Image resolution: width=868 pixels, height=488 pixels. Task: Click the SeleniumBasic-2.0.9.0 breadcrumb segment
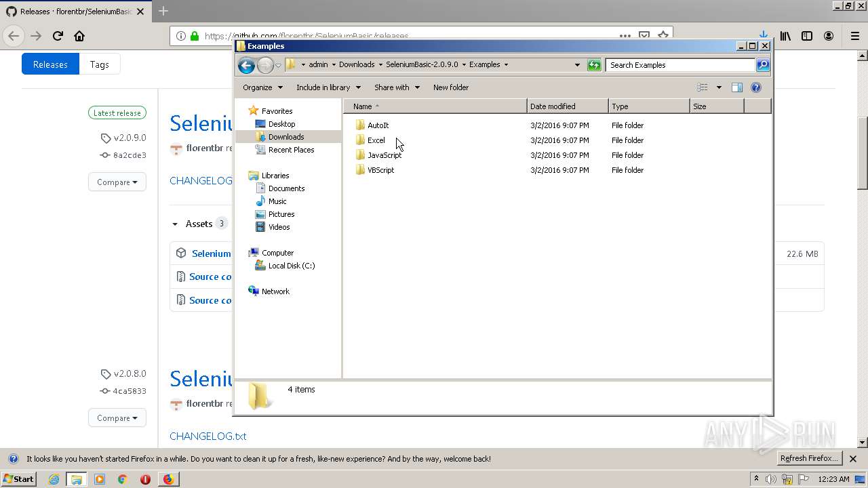pos(422,65)
